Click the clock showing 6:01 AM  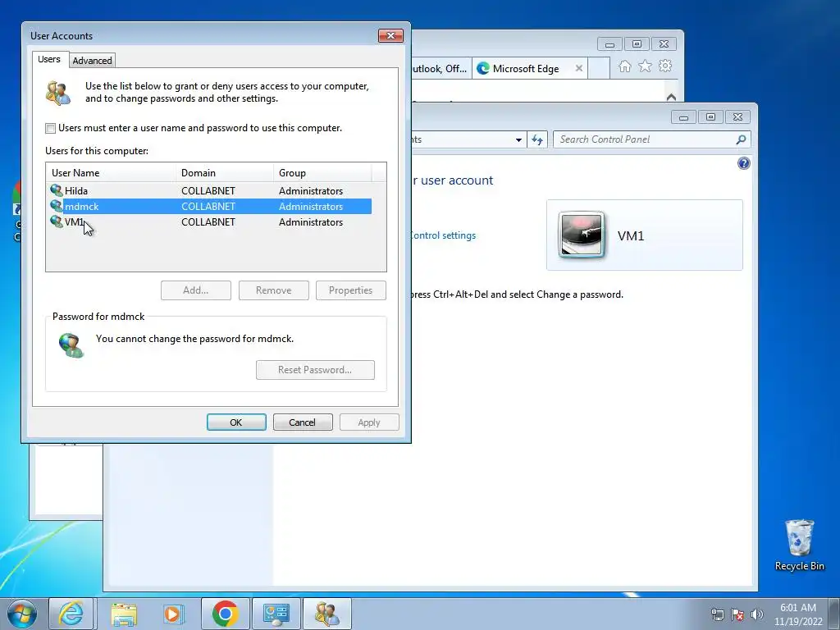(x=797, y=614)
